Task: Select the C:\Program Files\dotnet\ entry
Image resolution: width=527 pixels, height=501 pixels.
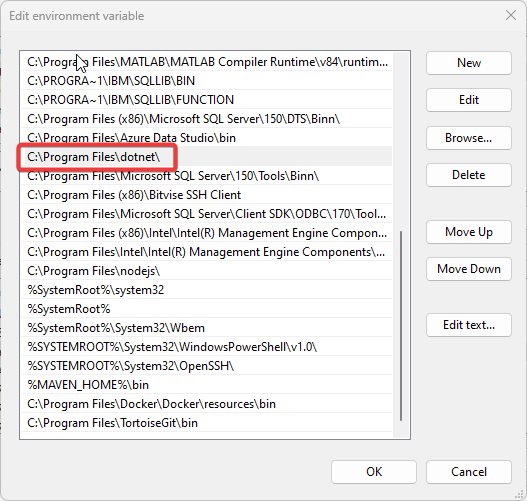Action: pyautogui.click(x=207, y=157)
